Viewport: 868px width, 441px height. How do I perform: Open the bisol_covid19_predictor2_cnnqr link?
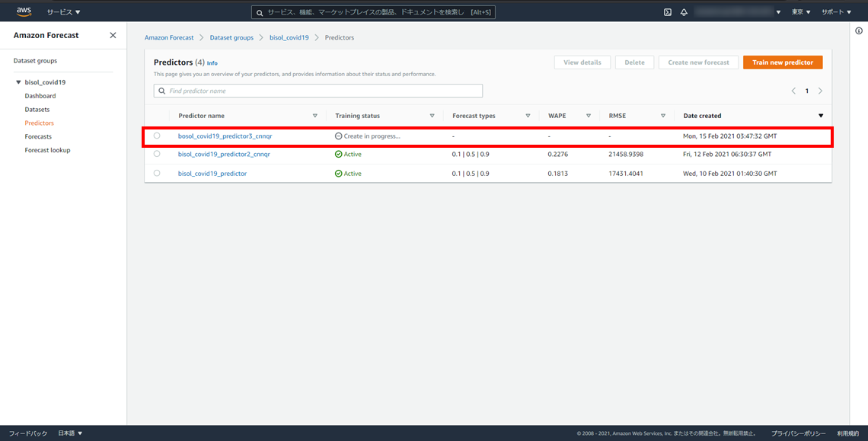(x=224, y=154)
